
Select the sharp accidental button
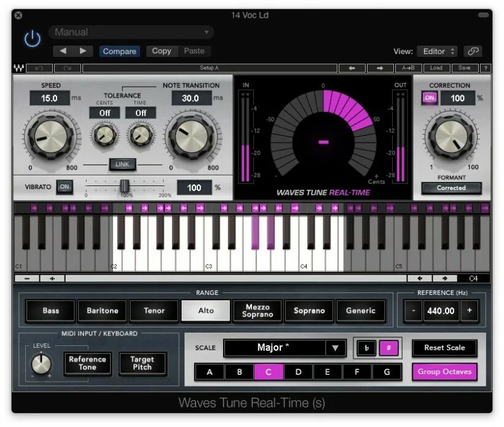pos(388,348)
